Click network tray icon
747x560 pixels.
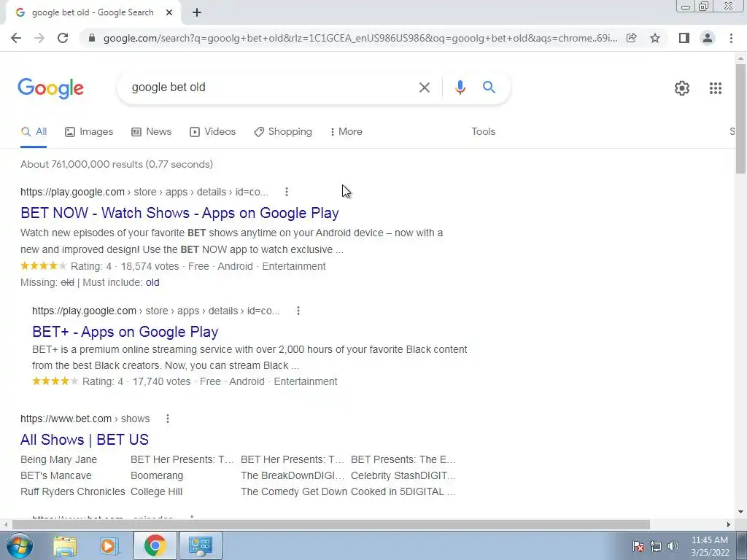(656, 546)
